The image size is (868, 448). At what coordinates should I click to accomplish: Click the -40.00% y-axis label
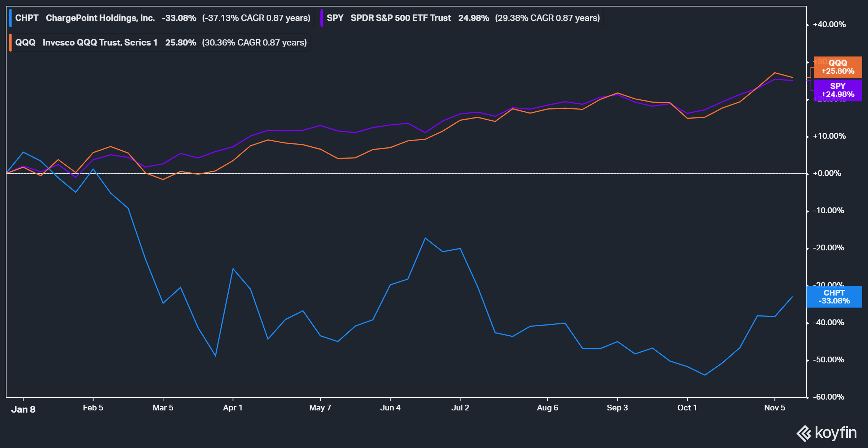(x=829, y=323)
